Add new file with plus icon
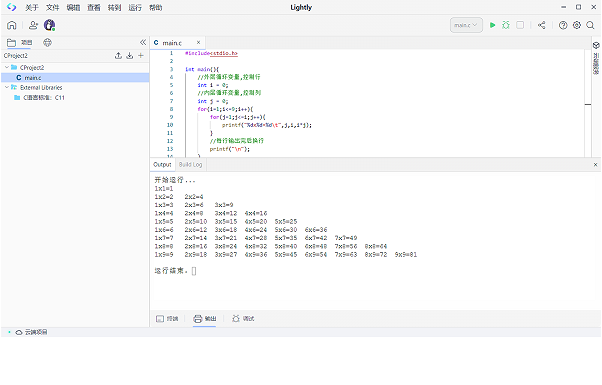 pyautogui.click(x=141, y=56)
